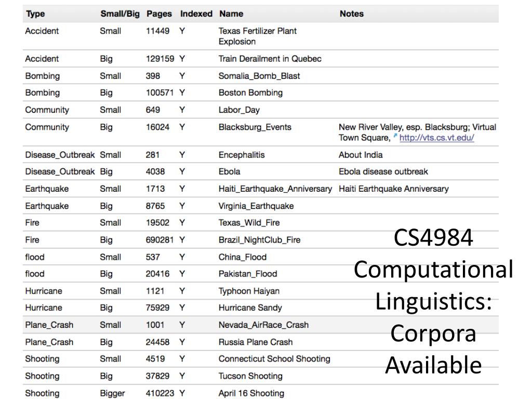Click the Boston Bombing corpus name

click(x=250, y=93)
